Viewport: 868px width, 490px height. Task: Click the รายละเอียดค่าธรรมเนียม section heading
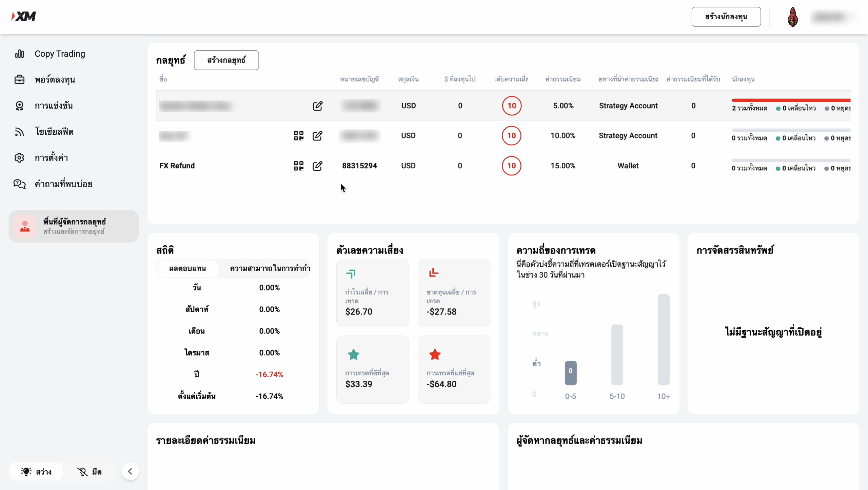click(x=206, y=440)
